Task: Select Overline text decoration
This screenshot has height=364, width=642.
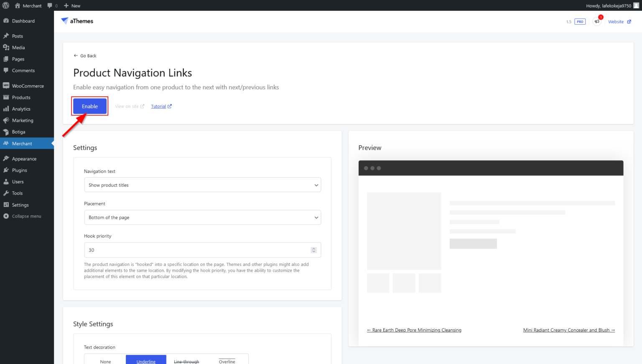Action: (x=227, y=361)
